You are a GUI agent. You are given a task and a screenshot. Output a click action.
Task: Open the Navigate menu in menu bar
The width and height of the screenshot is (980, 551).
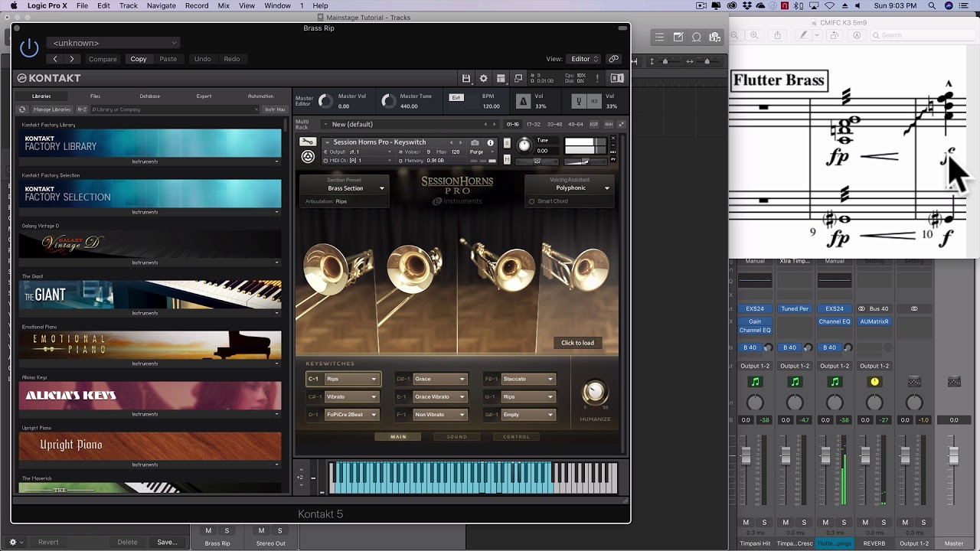coord(162,5)
